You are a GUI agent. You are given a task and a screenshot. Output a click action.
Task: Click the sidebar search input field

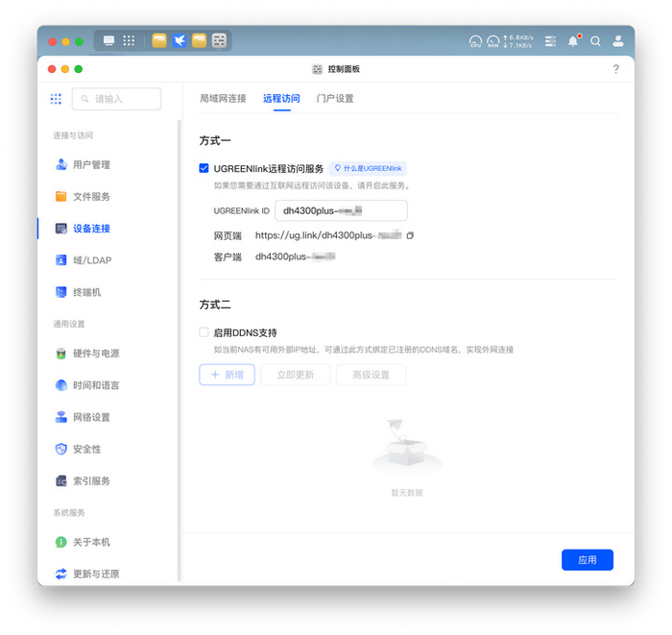point(116,99)
